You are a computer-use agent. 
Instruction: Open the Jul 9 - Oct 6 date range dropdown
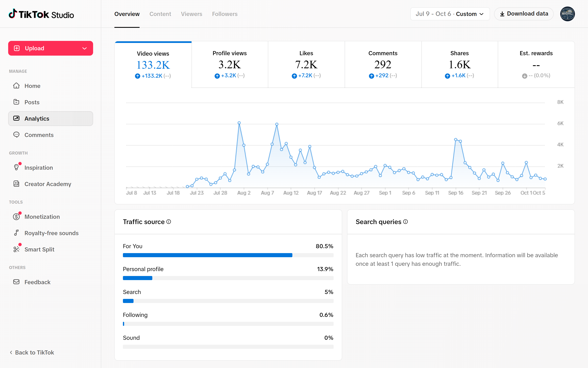[450, 14]
